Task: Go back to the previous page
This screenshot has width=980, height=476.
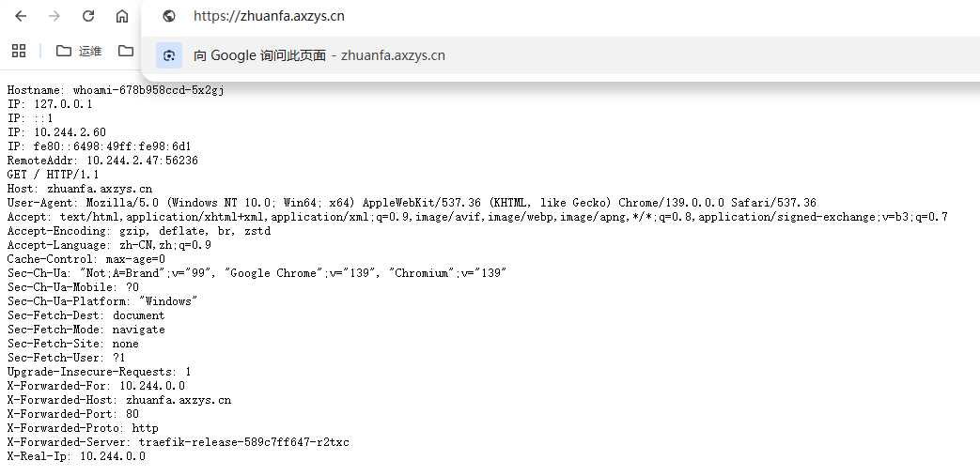Action: 21,16
